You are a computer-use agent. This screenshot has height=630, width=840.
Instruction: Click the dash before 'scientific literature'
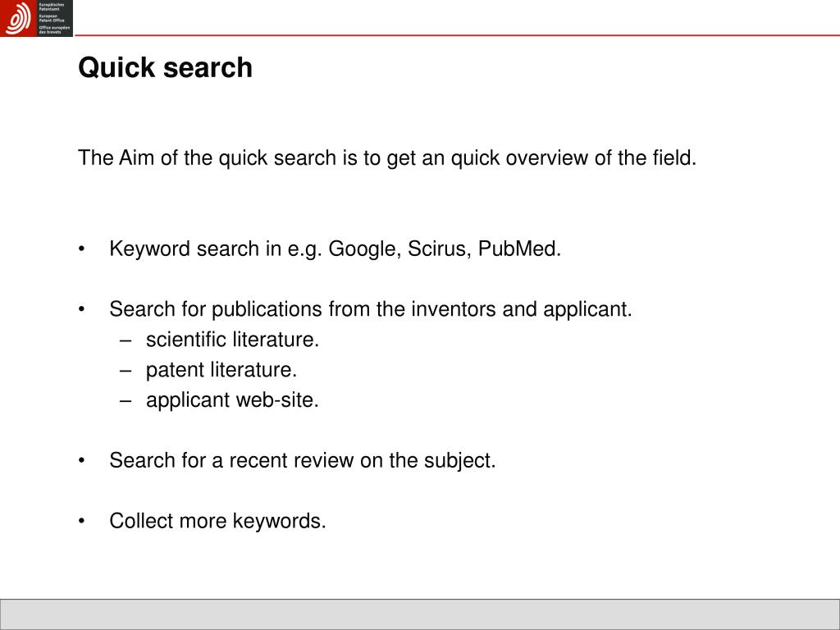pyautogui.click(x=126, y=340)
